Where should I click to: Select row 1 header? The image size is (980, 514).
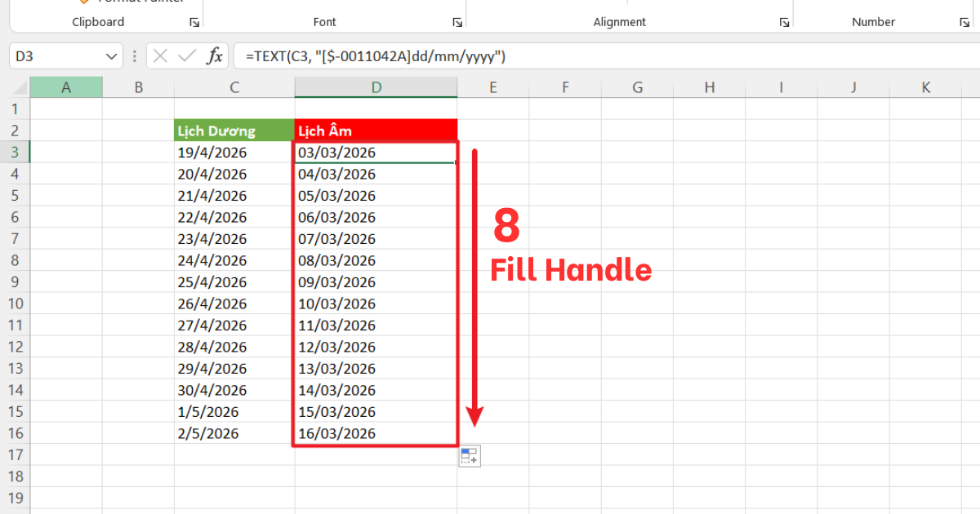click(15, 109)
